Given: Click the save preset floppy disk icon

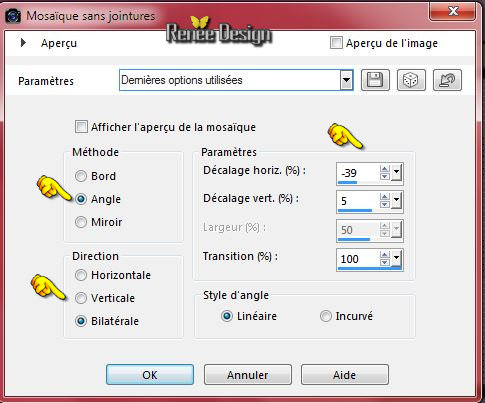Looking at the screenshot, I should click(x=375, y=80).
